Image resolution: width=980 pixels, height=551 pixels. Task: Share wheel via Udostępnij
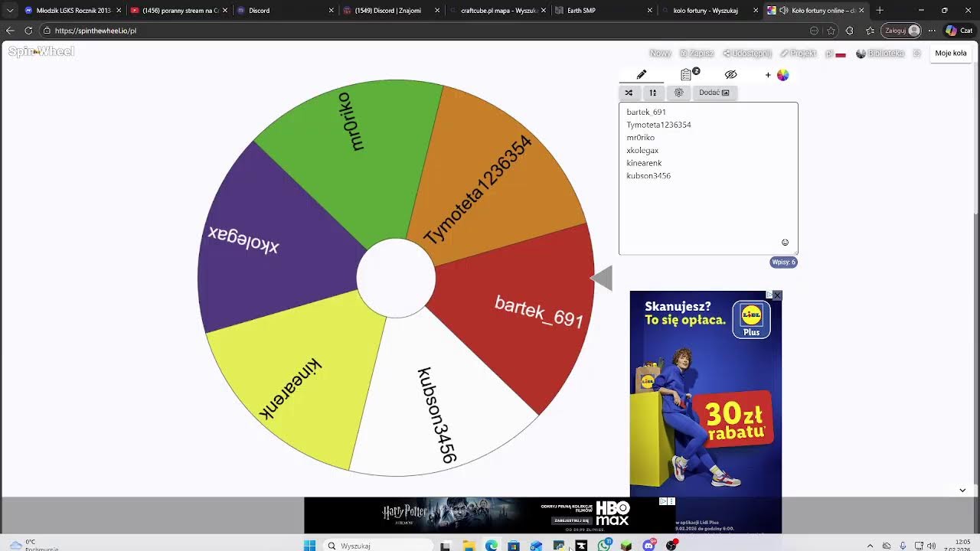746,54
